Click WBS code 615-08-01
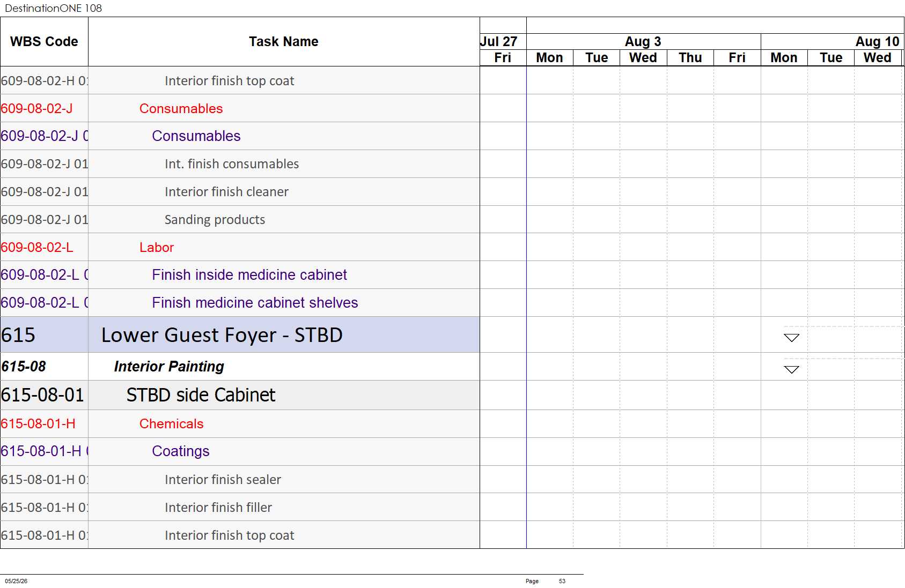Viewport: 905px width, 588px height. 42,395
